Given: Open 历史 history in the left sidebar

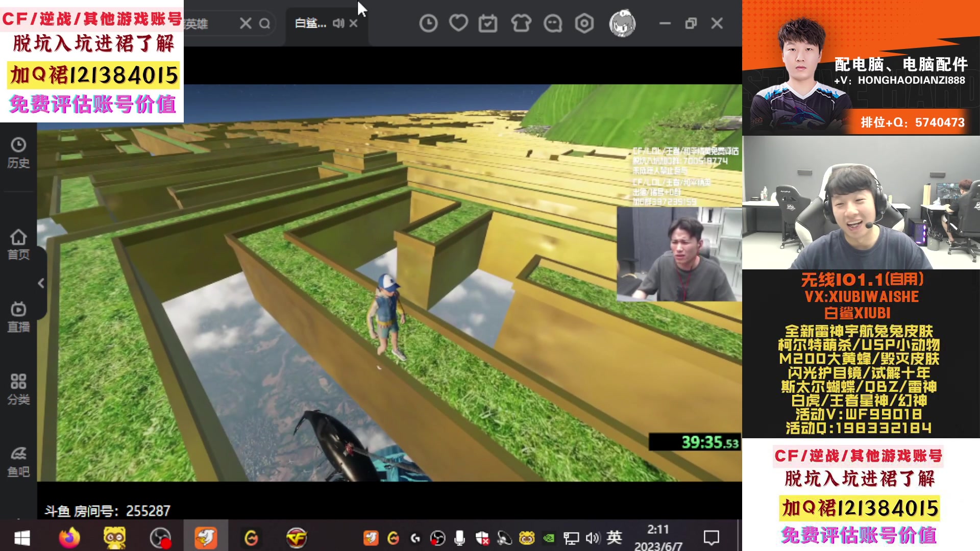Looking at the screenshot, I should [18, 153].
